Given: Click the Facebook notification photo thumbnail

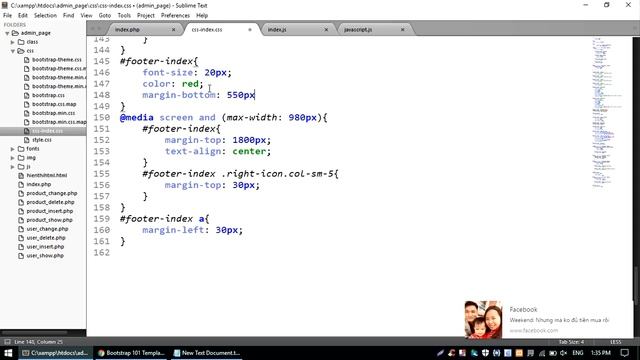Looking at the screenshot, I should coord(483,320).
